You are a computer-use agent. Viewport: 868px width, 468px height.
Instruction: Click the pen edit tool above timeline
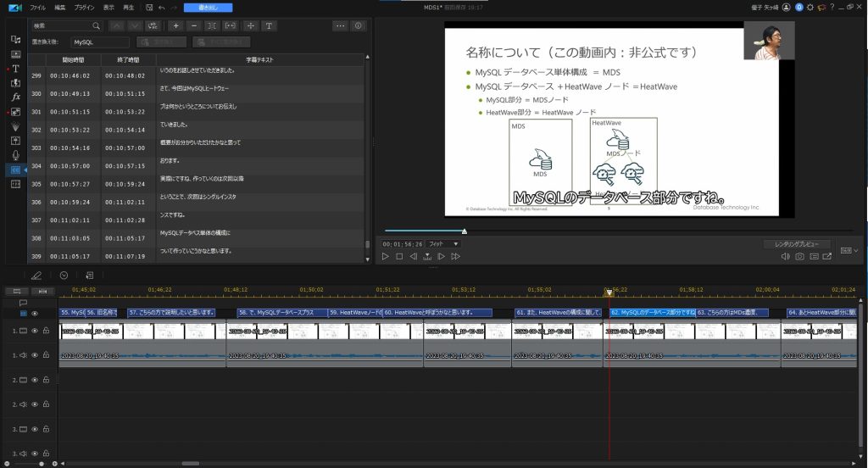click(36, 276)
